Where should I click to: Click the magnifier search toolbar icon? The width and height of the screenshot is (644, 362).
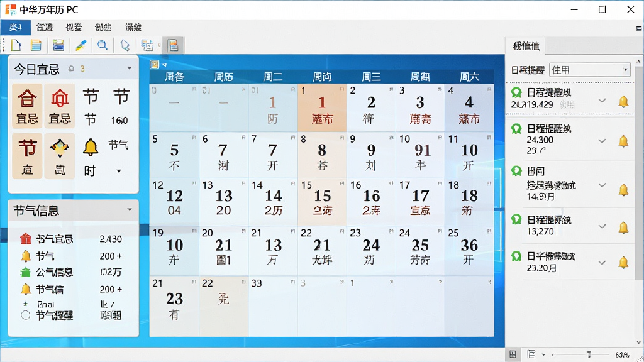coord(103,45)
